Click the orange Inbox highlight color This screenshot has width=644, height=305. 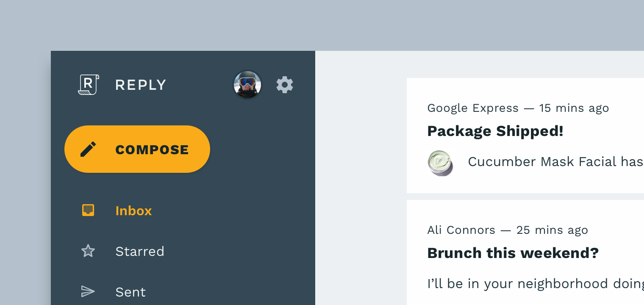[133, 211]
